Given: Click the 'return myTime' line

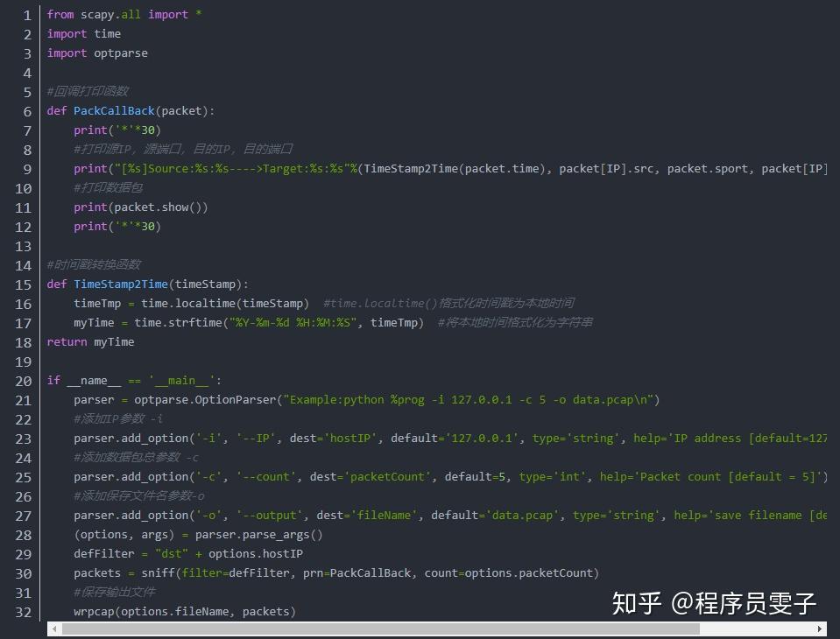Looking at the screenshot, I should [x=90, y=342].
